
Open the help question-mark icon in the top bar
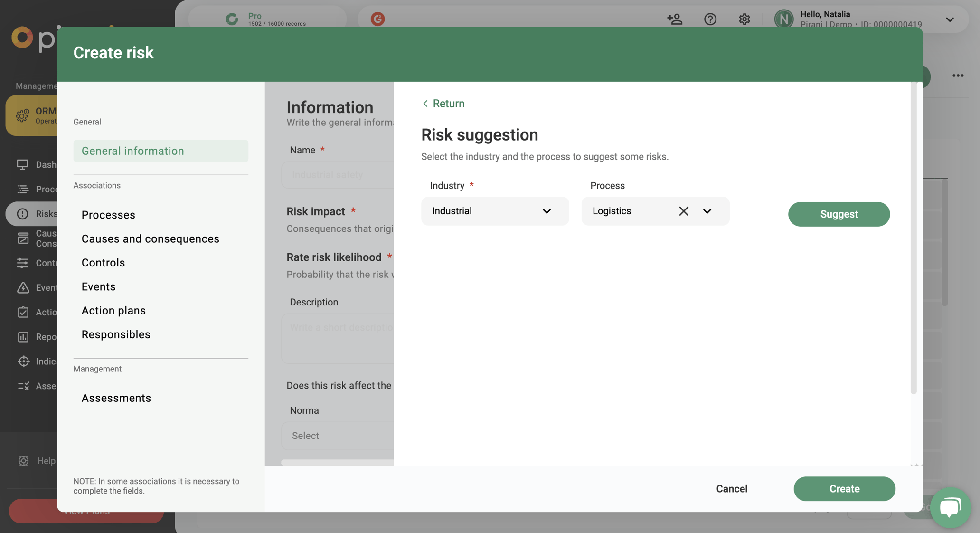(710, 19)
